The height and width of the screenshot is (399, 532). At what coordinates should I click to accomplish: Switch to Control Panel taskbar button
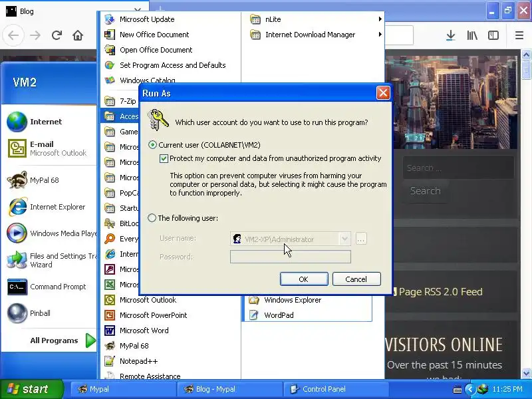tap(336, 389)
